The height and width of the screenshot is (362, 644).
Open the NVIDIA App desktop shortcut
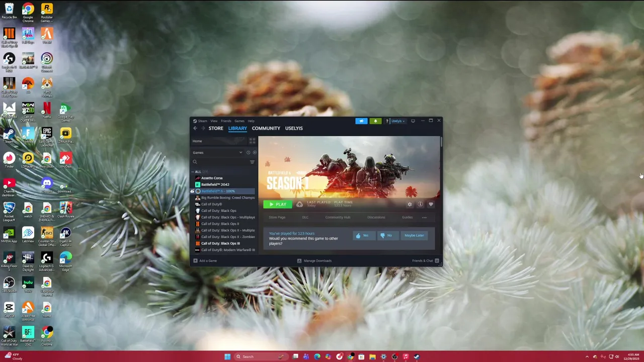click(9, 234)
